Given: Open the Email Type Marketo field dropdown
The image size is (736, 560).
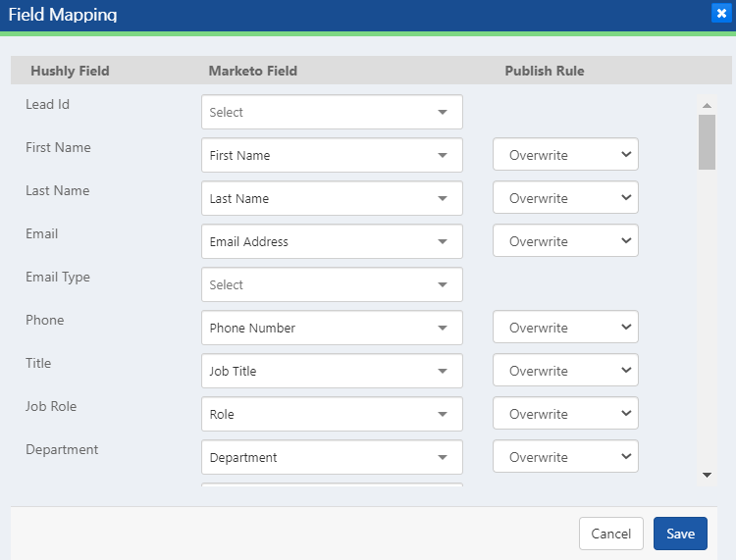Looking at the screenshot, I should tap(332, 284).
